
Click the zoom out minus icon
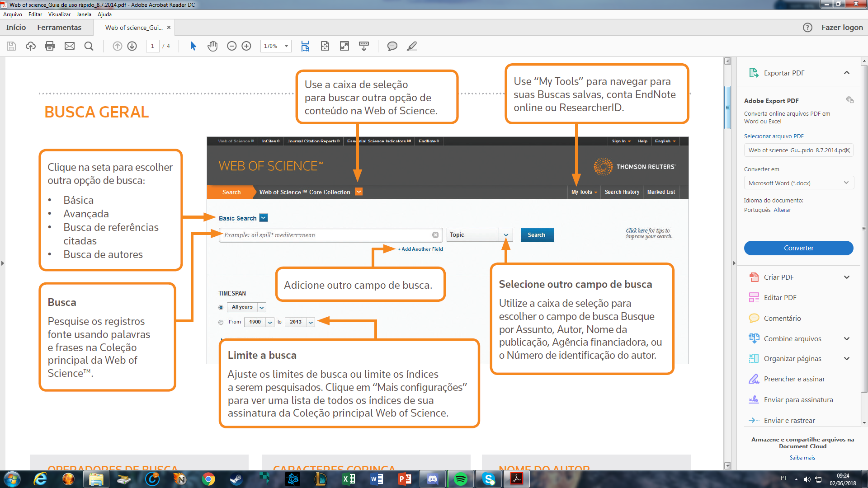(231, 46)
